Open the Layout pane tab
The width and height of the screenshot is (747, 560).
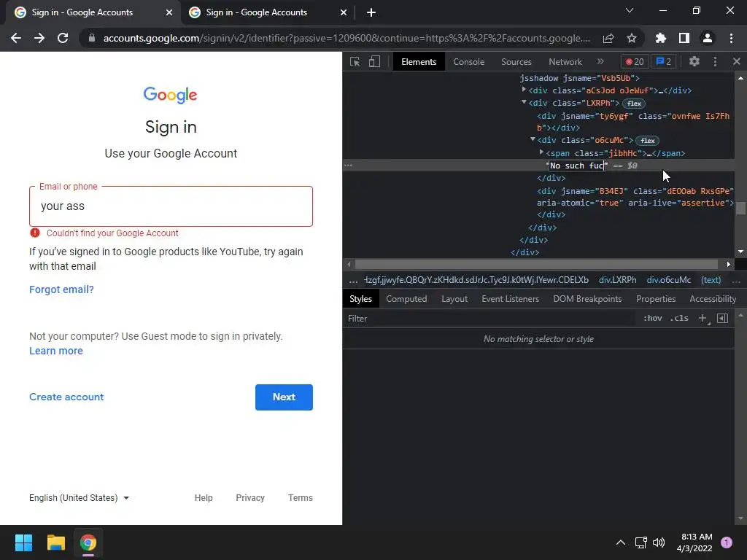(x=454, y=299)
